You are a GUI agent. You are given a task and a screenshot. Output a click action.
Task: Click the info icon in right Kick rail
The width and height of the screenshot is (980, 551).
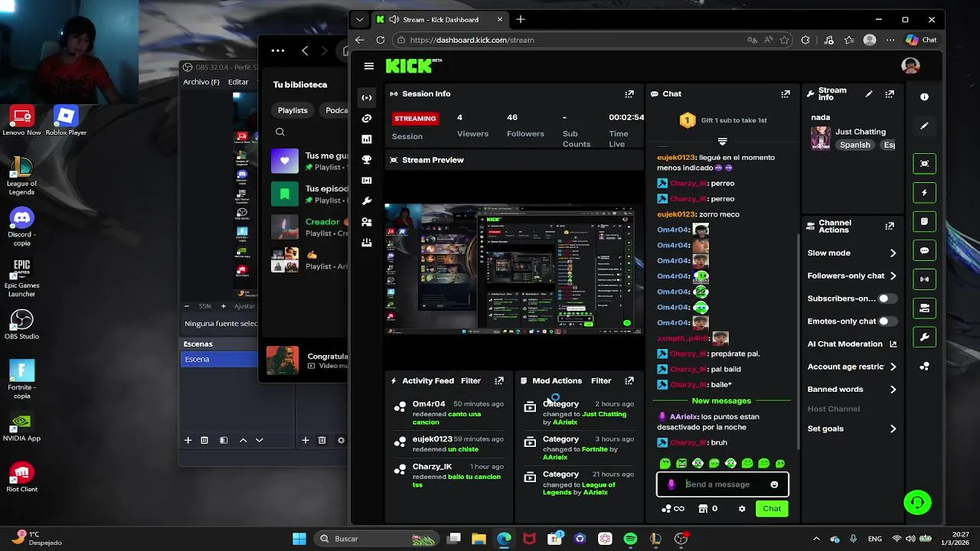point(924,97)
